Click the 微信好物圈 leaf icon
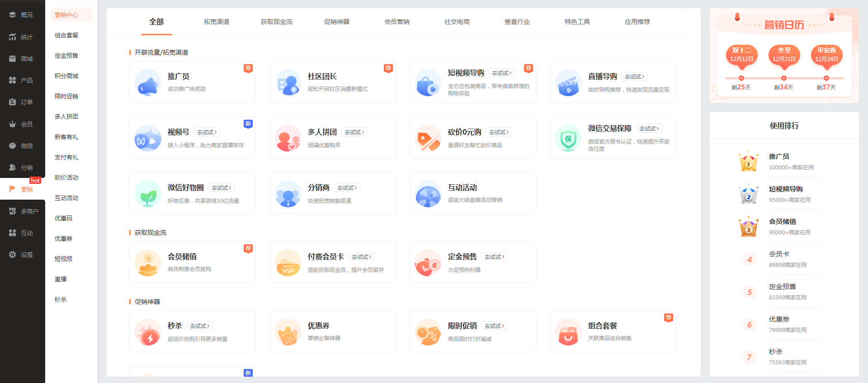This screenshot has width=868, height=383. click(x=148, y=193)
